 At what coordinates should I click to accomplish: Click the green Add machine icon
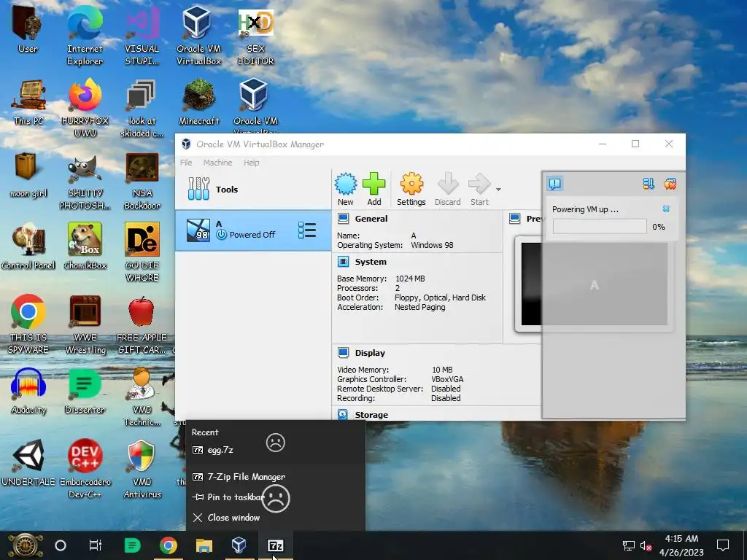[374, 184]
